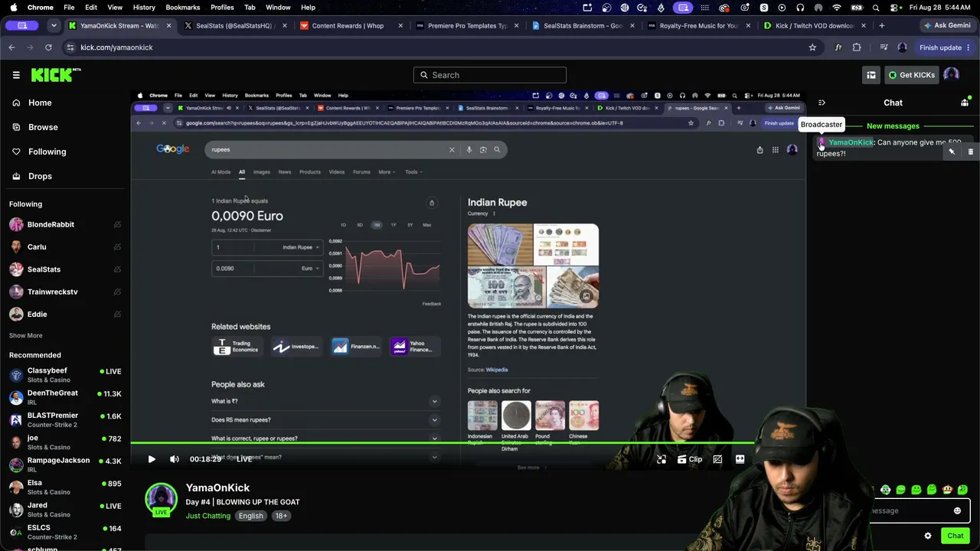Open the Profiles menu in menu bar
Image resolution: width=980 pixels, height=551 pixels.
point(222,8)
